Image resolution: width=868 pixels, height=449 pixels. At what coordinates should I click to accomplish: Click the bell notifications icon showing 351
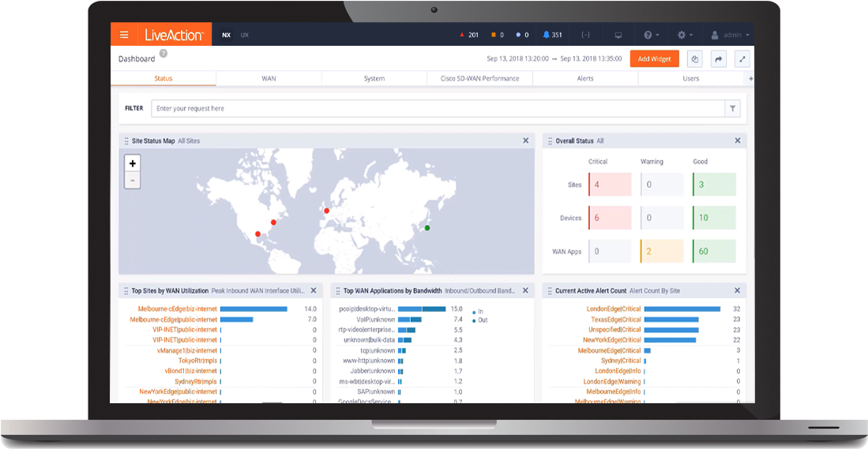pyautogui.click(x=547, y=35)
